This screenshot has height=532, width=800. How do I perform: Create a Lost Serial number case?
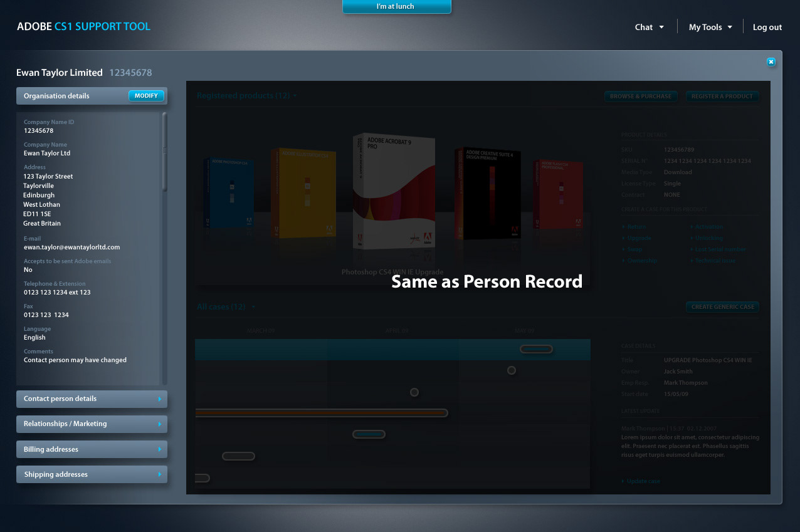pyautogui.click(x=719, y=249)
